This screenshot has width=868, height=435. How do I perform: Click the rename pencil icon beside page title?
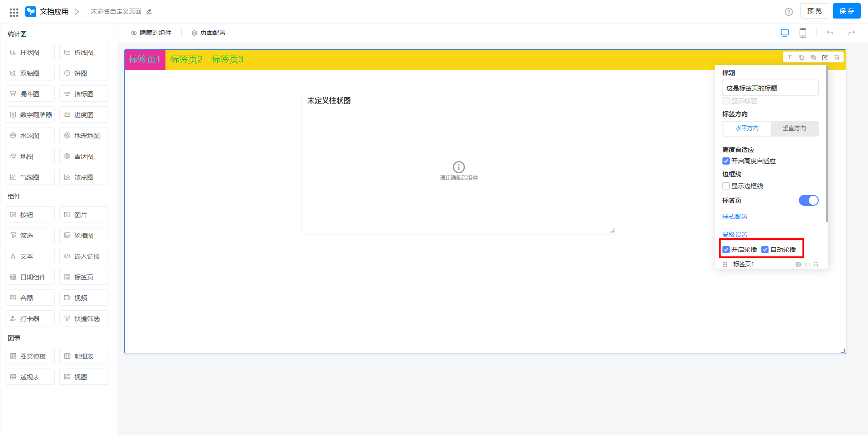pyautogui.click(x=149, y=12)
